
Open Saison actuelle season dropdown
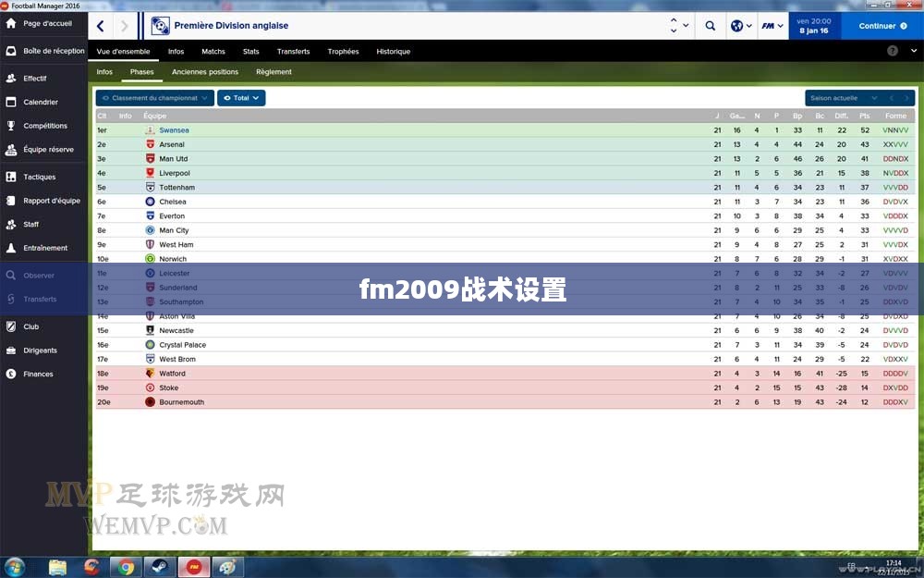(844, 98)
